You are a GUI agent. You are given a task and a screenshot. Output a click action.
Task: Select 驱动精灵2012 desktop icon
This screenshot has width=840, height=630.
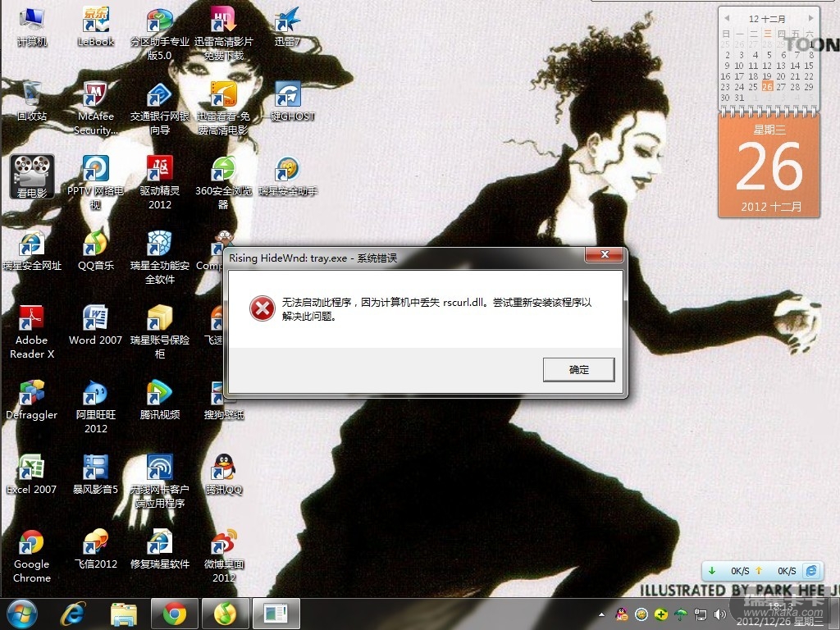[160, 183]
